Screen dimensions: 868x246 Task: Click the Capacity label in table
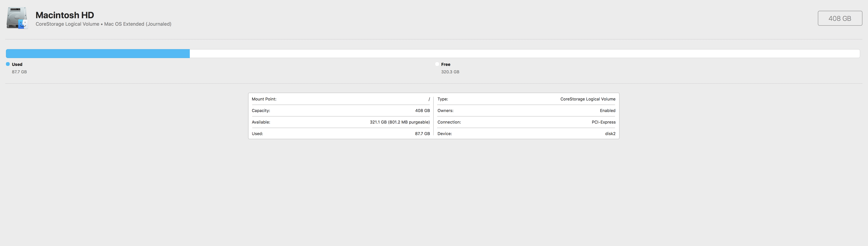(x=261, y=111)
